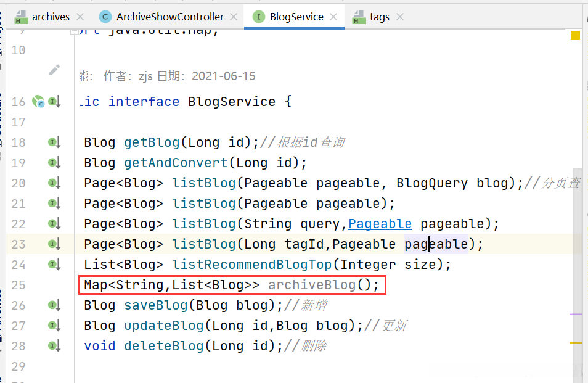Go to updateBlog implementation on line 27
Screen dimensions: 588x383
(54, 326)
